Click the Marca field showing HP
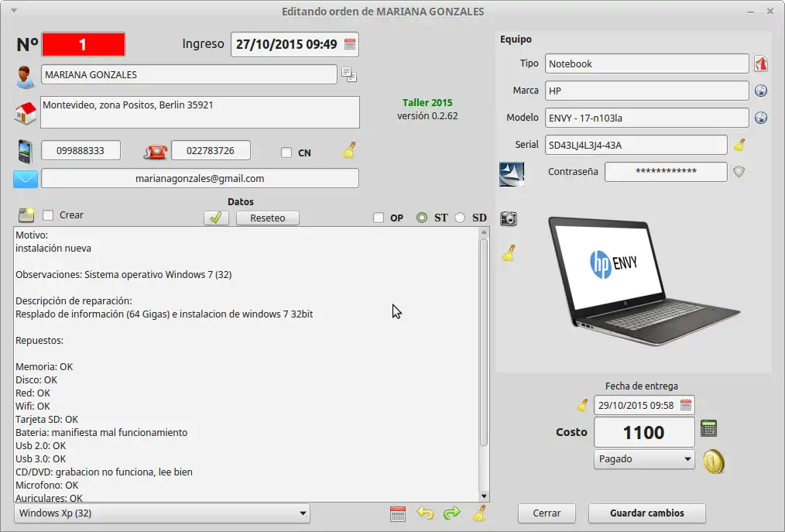Viewport: 785px width, 532px height. click(647, 91)
